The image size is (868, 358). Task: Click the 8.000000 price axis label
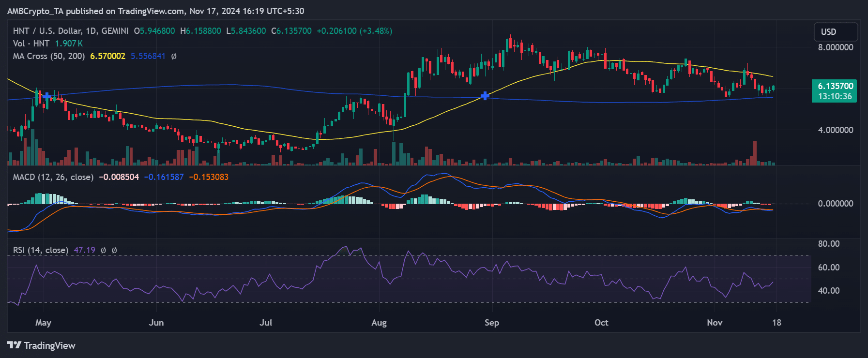(x=836, y=47)
